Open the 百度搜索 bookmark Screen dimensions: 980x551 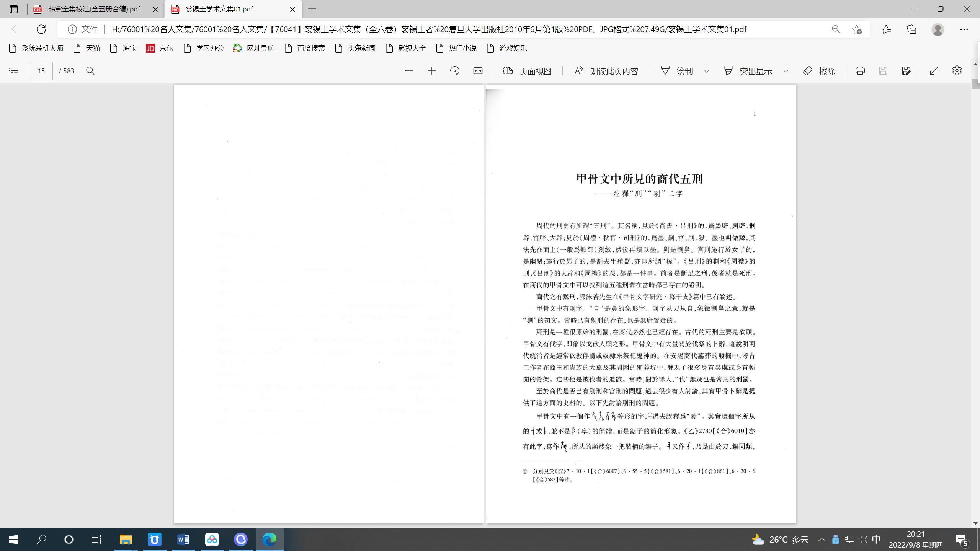pyautogui.click(x=305, y=48)
